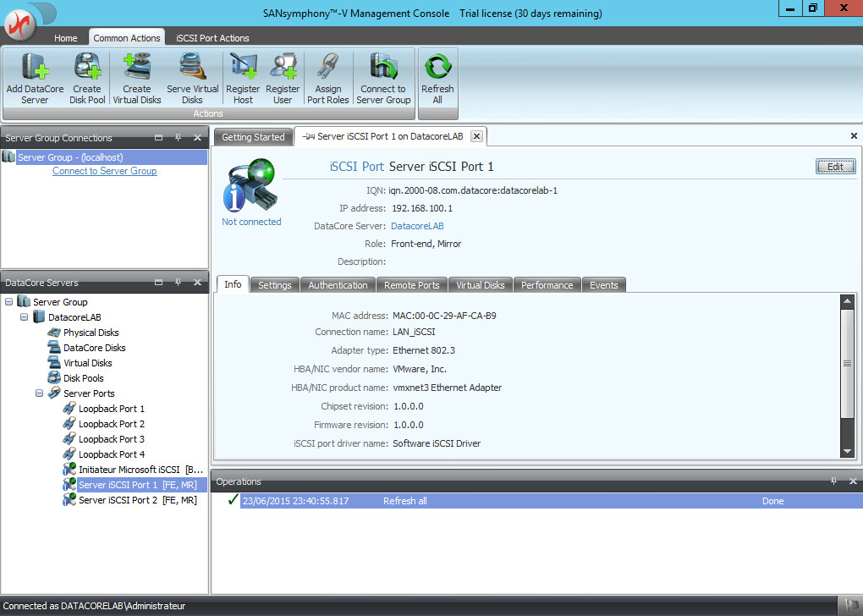Open the Authentication tab
This screenshot has height=616, width=863.
[x=338, y=285]
